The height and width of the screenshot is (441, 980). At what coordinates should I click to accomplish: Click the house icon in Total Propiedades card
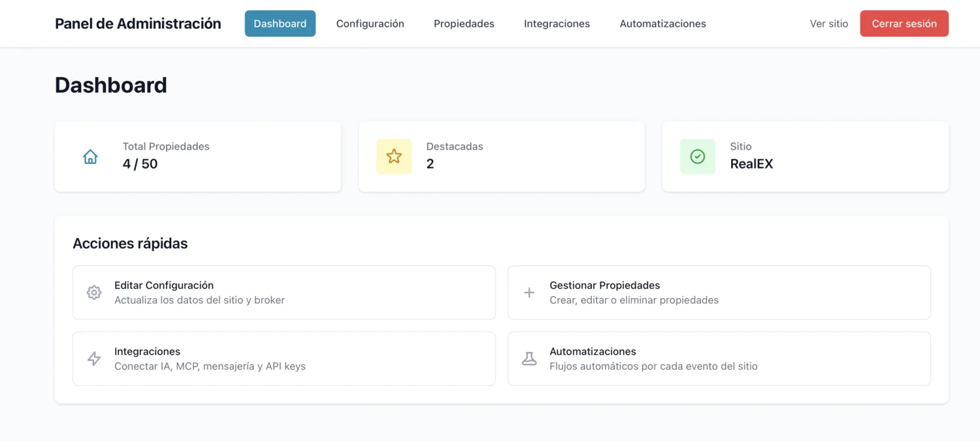[90, 157]
